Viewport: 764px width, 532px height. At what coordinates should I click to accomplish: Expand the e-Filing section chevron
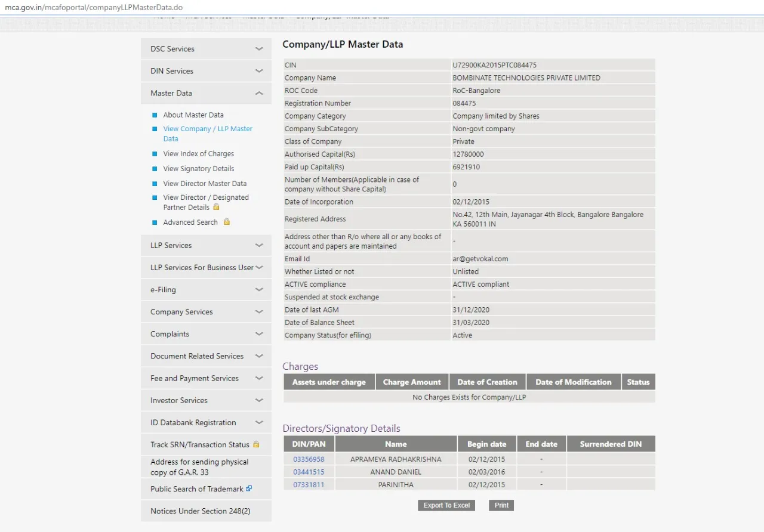258,290
